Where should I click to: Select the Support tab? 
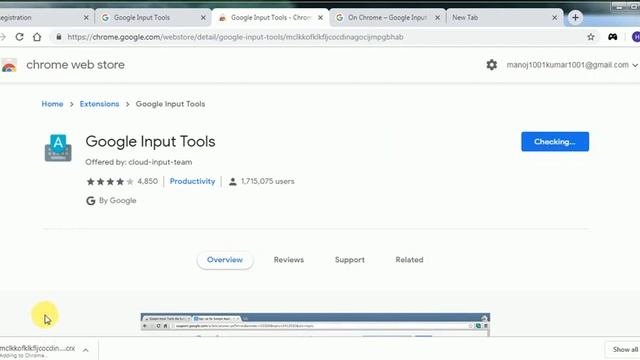pyautogui.click(x=350, y=260)
